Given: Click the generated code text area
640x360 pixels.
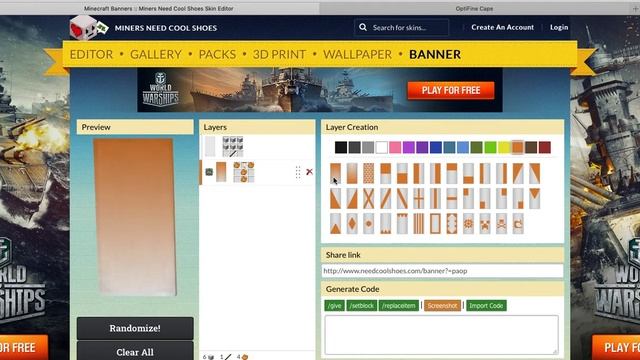Looking at the screenshot, I should 441,335.
